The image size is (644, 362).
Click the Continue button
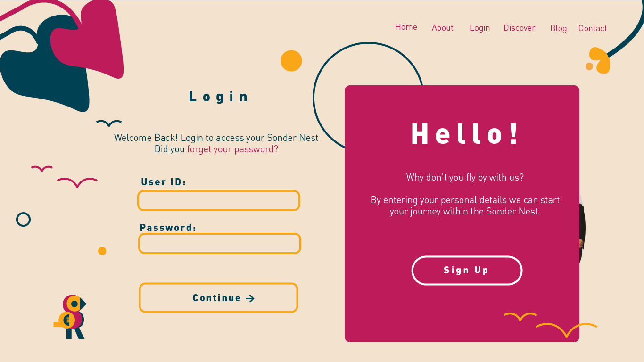pos(218,297)
